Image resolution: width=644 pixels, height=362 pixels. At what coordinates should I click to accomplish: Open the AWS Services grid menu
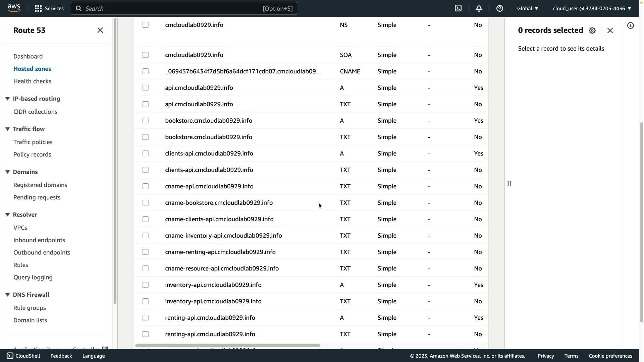[x=38, y=8]
